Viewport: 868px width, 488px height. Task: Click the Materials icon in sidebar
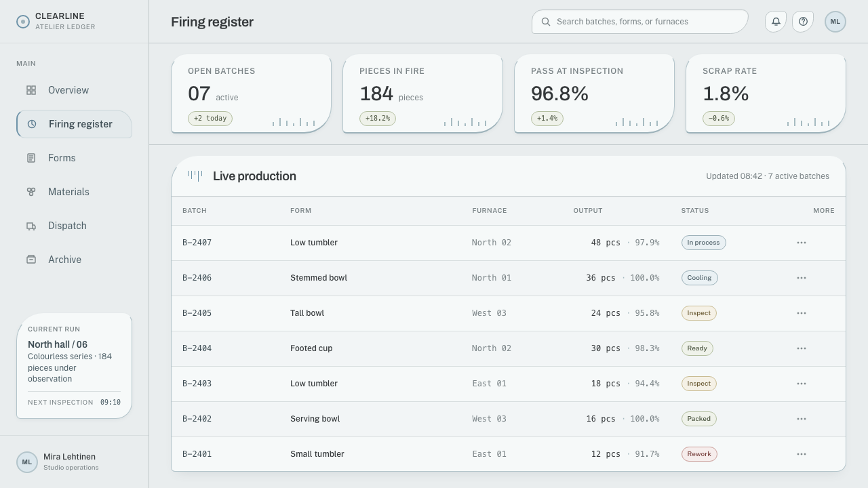tap(31, 192)
